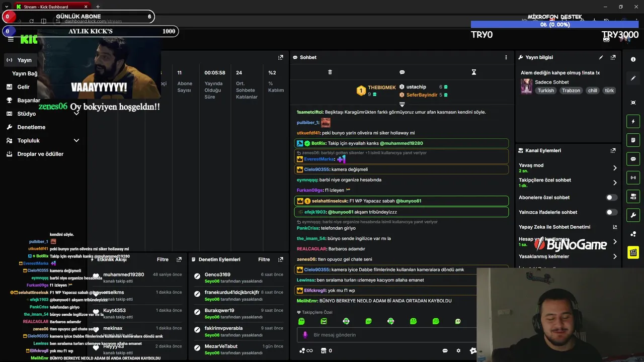
Task: Pop out the Etkinlik Akışı panel
Action: click(x=179, y=259)
